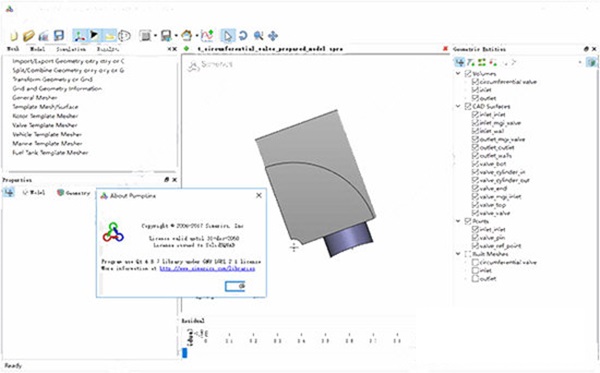Toggle the valve_top surface checkbox
The image size is (600, 373).
(x=475, y=205)
